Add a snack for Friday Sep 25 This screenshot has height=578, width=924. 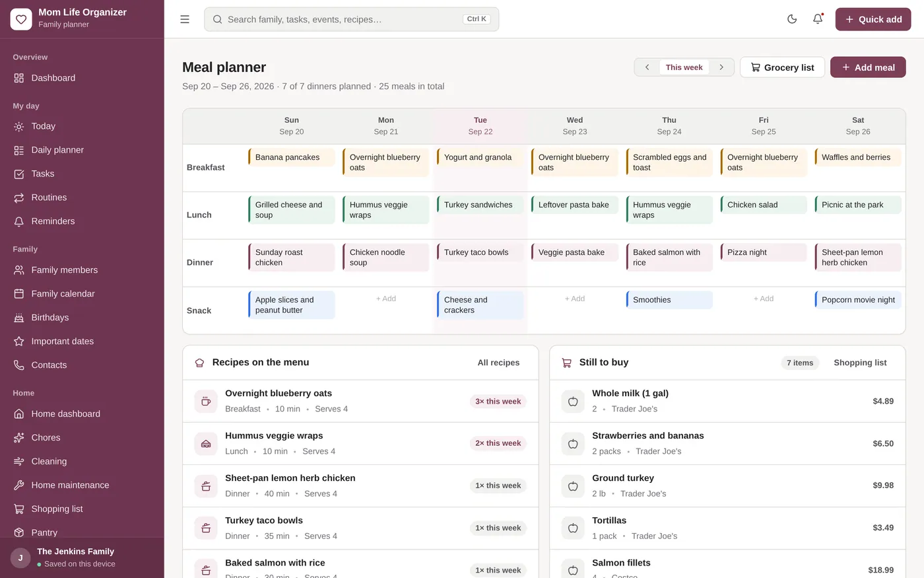click(x=764, y=299)
